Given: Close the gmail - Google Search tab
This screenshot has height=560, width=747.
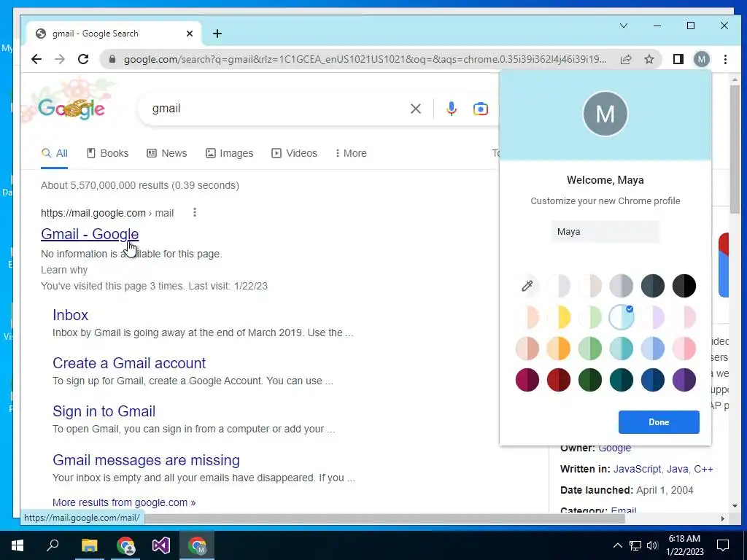Looking at the screenshot, I should pyautogui.click(x=190, y=34).
